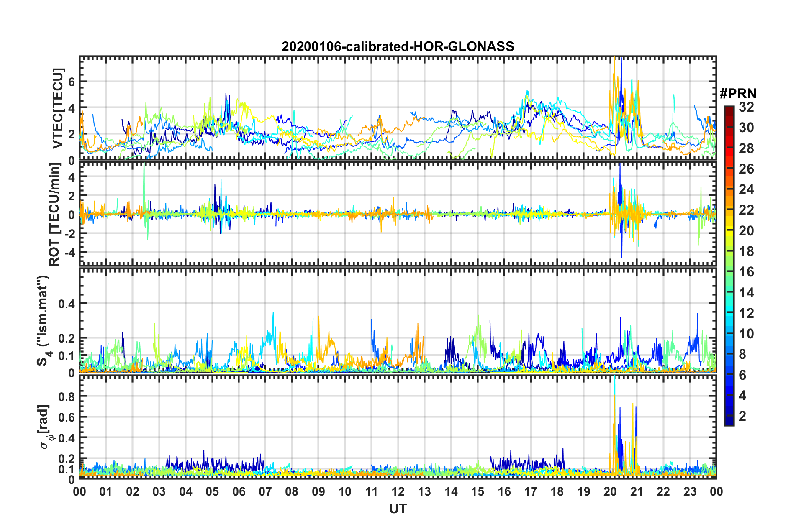Select colorbar tick label "8"
The height and width of the screenshot is (532, 796).
tap(743, 354)
